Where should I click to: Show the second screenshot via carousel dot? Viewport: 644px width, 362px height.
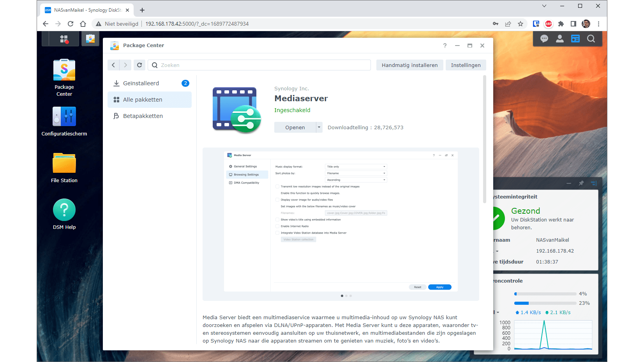pyautogui.click(x=346, y=296)
